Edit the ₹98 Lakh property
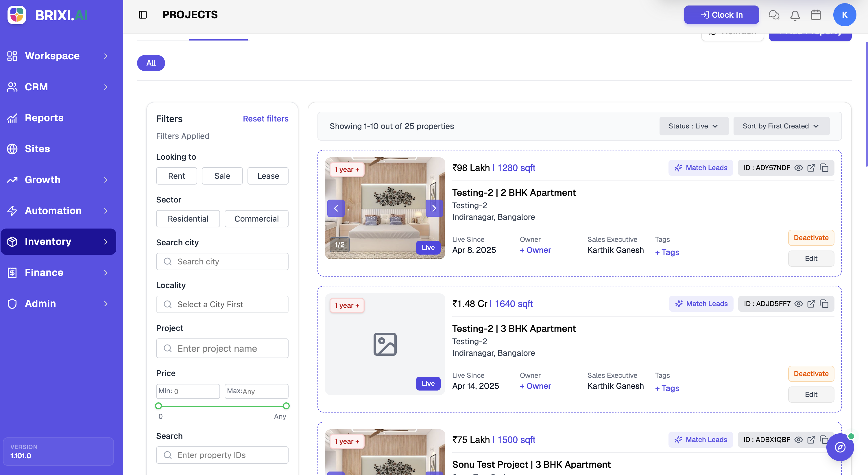Viewport: 868px width, 475px height. pyautogui.click(x=811, y=259)
